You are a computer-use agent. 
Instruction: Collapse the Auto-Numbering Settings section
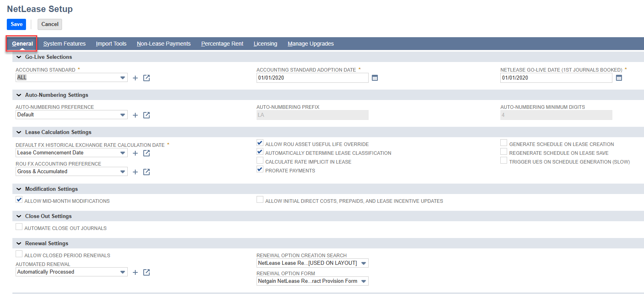19,95
